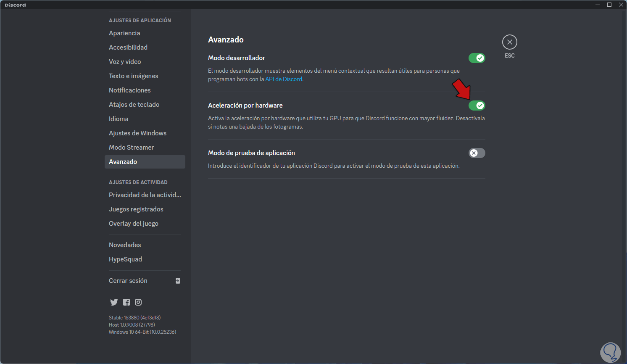Turn off Aceleración por hardware switch

477,106
